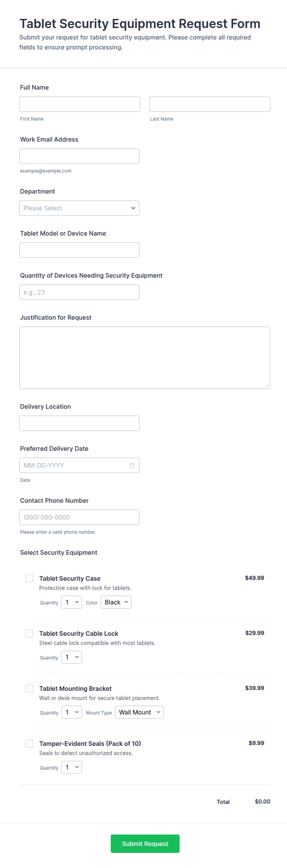Click the Submit Request button
The image size is (287, 868).
[x=145, y=843]
